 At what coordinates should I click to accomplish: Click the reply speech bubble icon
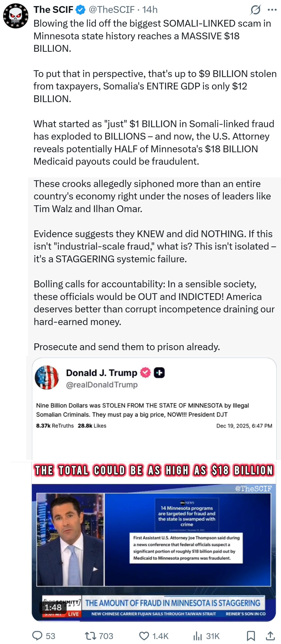tap(37, 635)
